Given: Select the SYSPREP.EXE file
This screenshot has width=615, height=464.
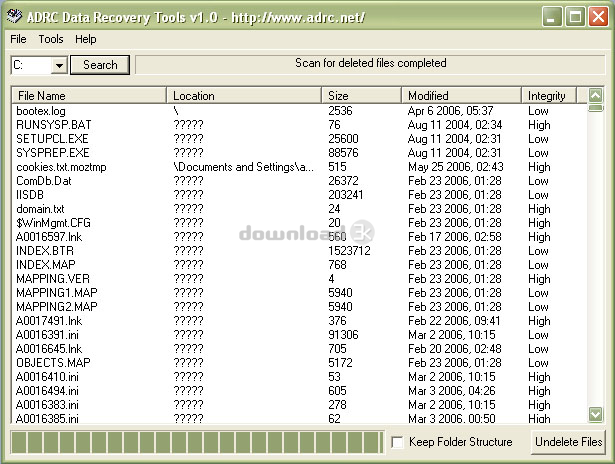Looking at the screenshot, I should coord(53,153).
